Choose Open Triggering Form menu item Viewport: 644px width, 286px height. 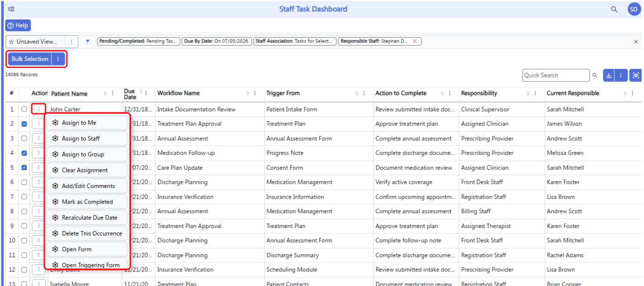click(87, 264)
